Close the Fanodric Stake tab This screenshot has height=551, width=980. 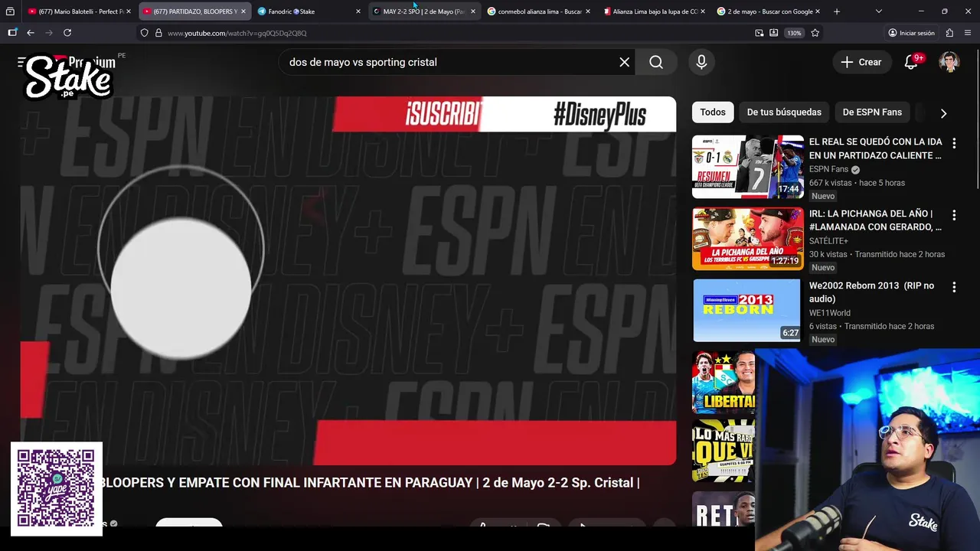point(358,11)
